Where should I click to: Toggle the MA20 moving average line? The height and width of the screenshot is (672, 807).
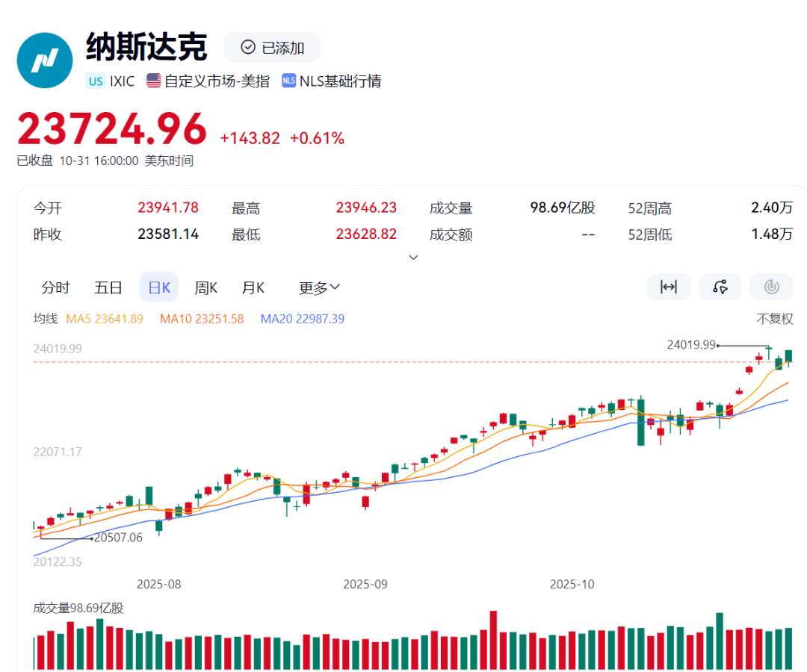(302, 319)
